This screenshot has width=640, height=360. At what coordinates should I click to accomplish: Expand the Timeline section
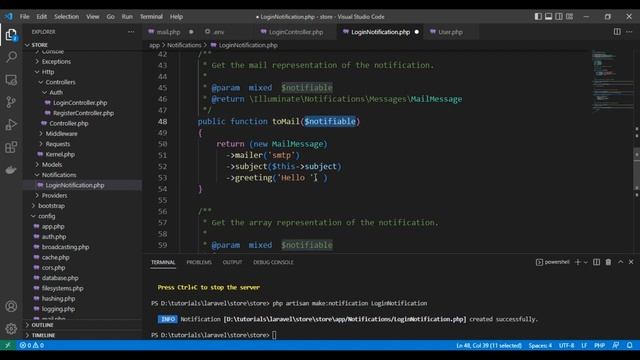(x=43, y=335)
